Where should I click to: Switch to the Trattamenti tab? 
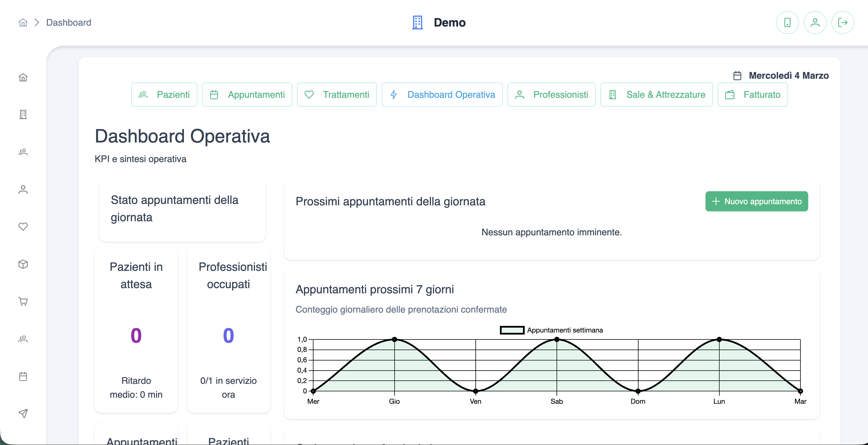337,95
